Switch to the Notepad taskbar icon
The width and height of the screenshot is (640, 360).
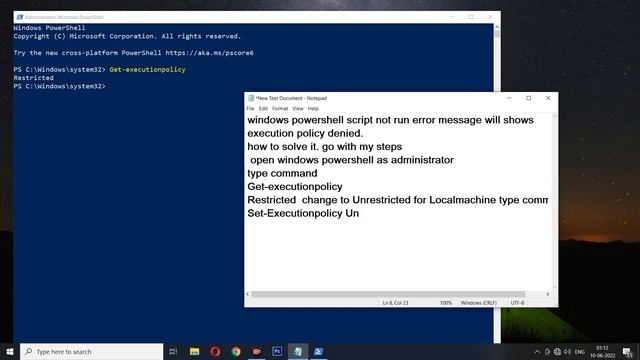(298, 351)
